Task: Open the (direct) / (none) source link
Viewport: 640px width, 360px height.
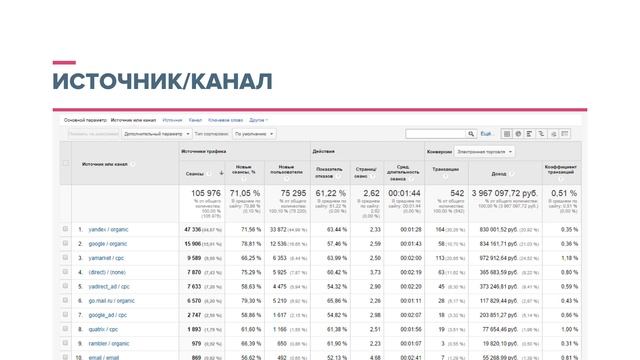Action: coord(107,272)
